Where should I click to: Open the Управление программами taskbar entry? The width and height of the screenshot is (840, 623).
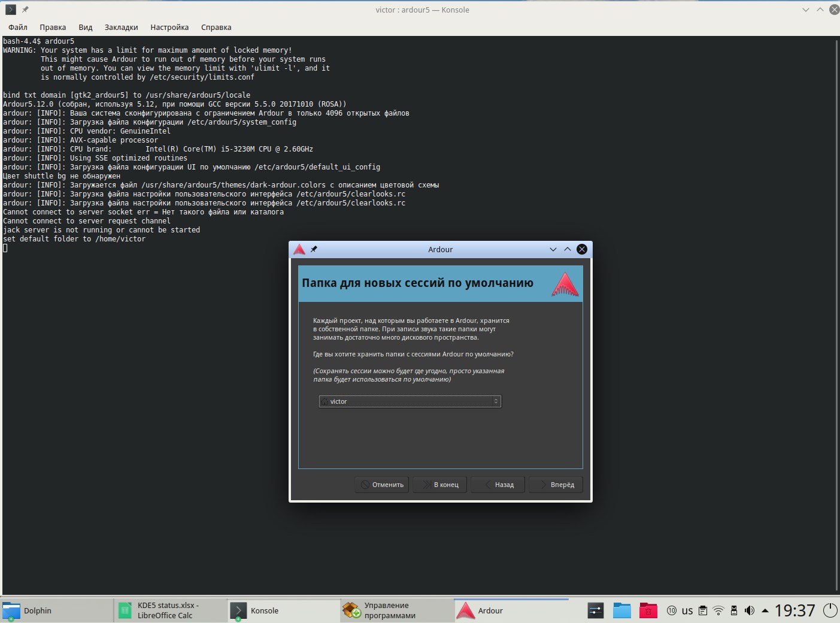(397, 610)
